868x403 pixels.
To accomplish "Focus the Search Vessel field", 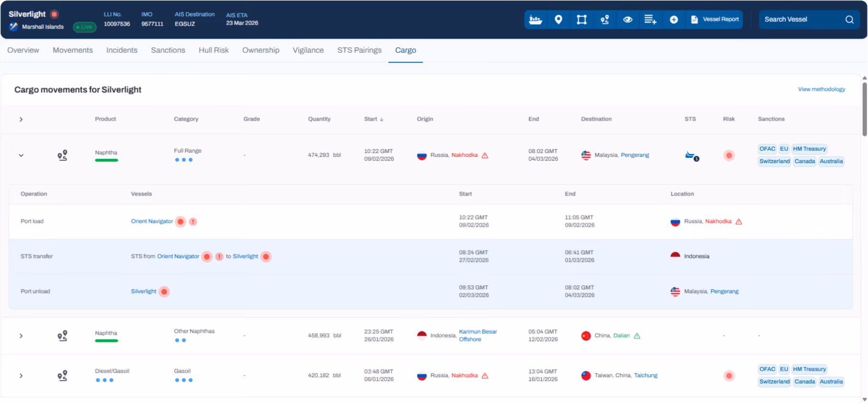I will coord(809,20).
